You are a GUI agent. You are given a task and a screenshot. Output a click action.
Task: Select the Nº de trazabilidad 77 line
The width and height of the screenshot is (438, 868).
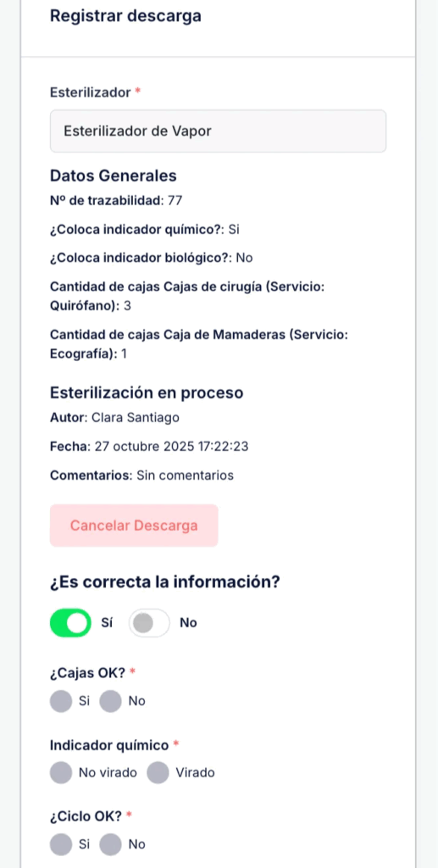click(116, 200)
